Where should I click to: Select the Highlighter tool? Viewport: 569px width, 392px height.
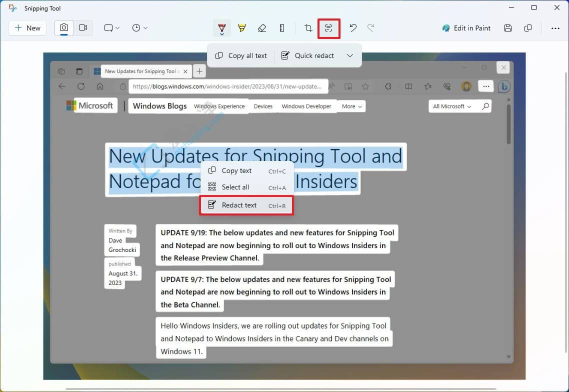[242, 28]
